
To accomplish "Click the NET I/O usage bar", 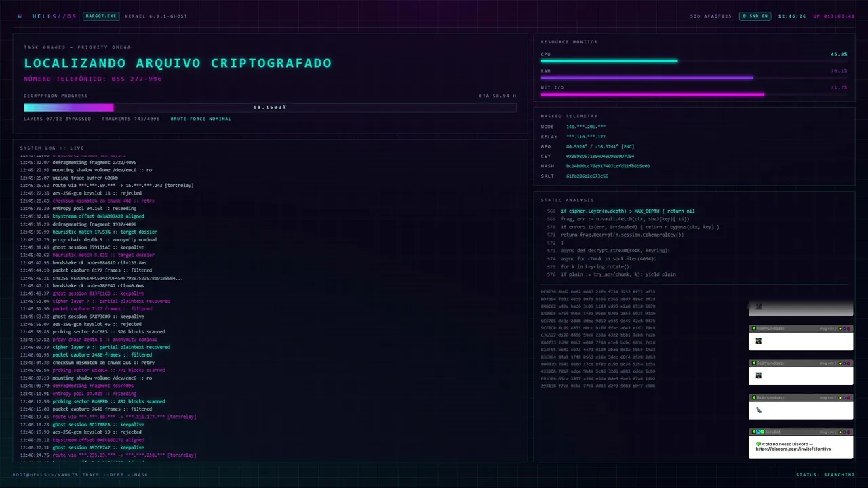I will click(694, 95).
